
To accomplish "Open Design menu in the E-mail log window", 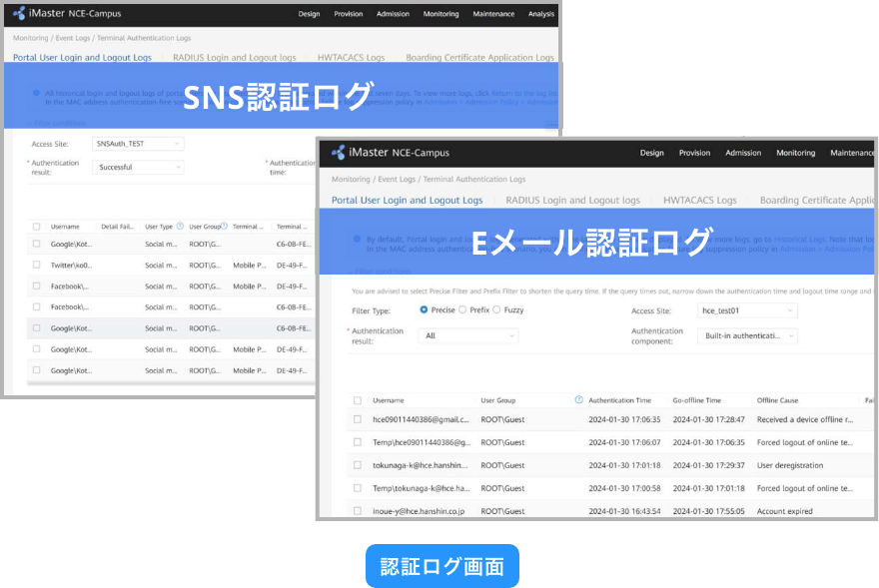I will pos(652,153).
